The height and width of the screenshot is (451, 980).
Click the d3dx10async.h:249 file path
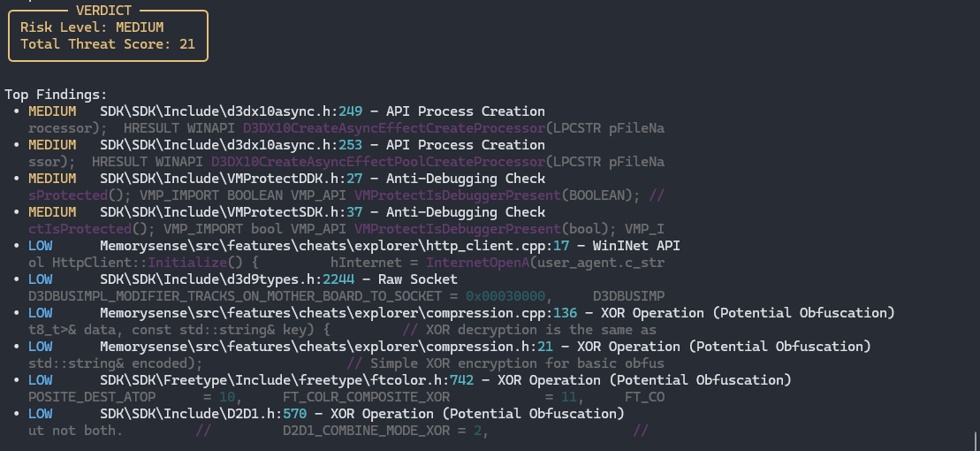[x=231, y=111]
